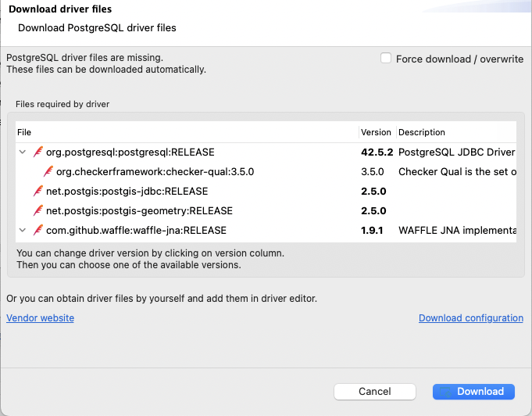The image size is (532, 416).
Task: Sort by the File column header
Action: click(25, 132)
